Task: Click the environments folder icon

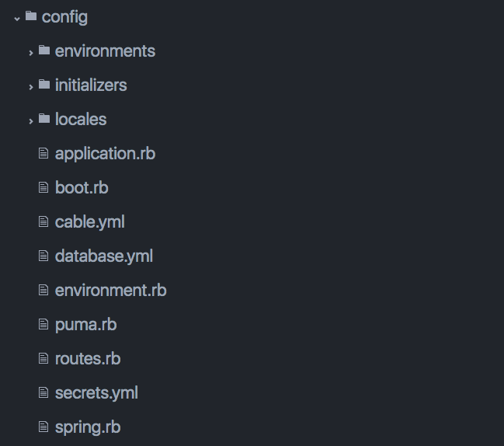Action: tap(44, 50)
